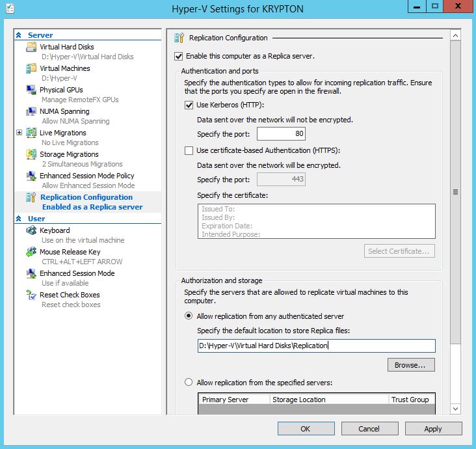Expand the Live Migrations tree node
Screen dimensions: 476x449
click(x=19, y=133)
